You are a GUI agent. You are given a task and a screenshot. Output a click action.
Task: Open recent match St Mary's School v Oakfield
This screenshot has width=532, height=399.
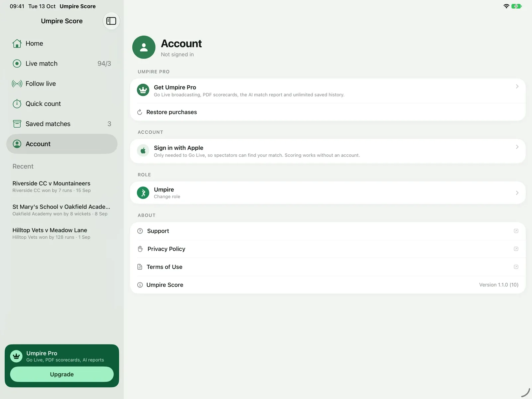tap(62, 210)
